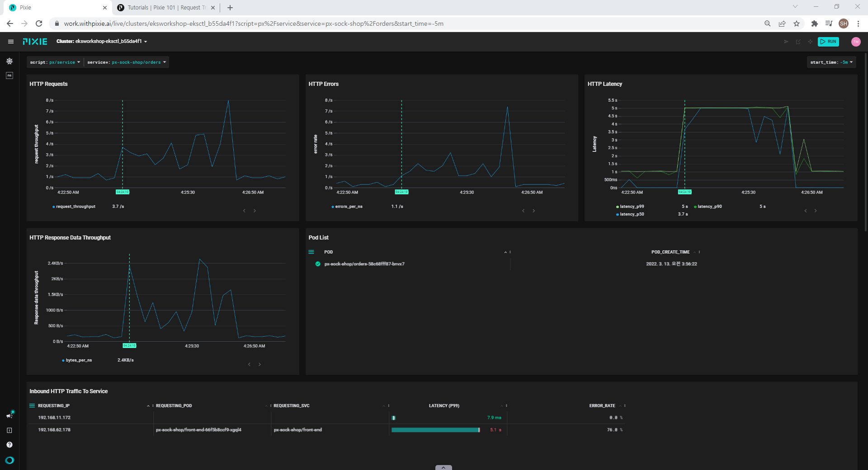Toggle latency_p99 series in legend

(x=630, y=207)
